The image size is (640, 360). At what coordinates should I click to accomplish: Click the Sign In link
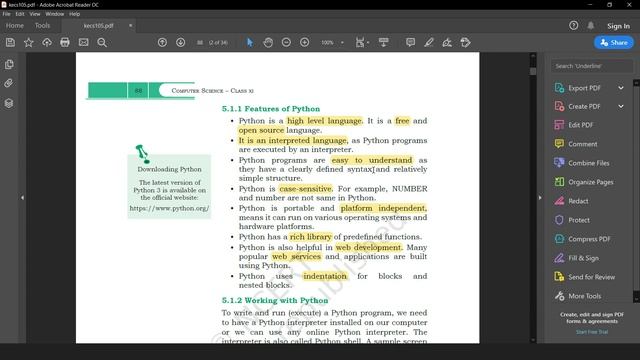tap(618, 26)
